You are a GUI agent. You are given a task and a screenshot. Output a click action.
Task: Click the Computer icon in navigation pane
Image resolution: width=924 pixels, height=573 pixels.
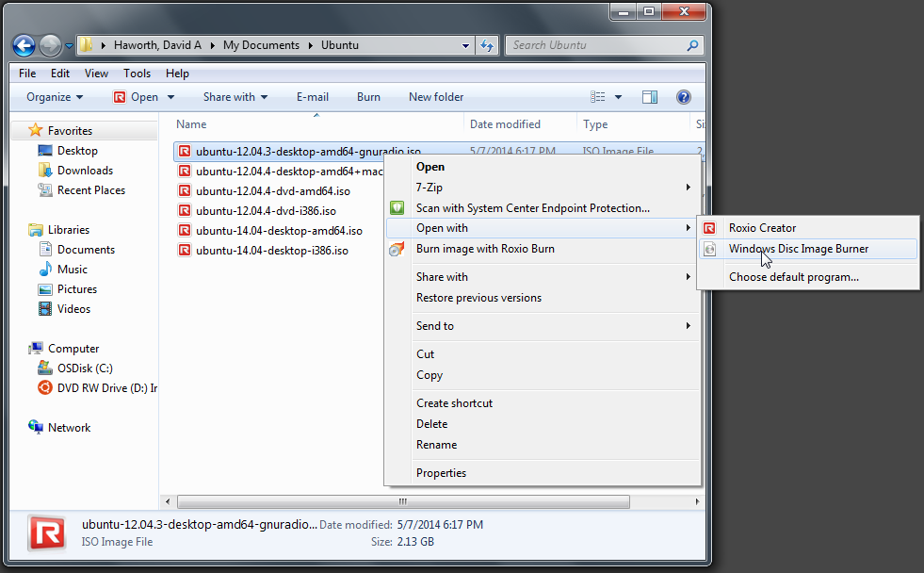[x=36, y=349]
